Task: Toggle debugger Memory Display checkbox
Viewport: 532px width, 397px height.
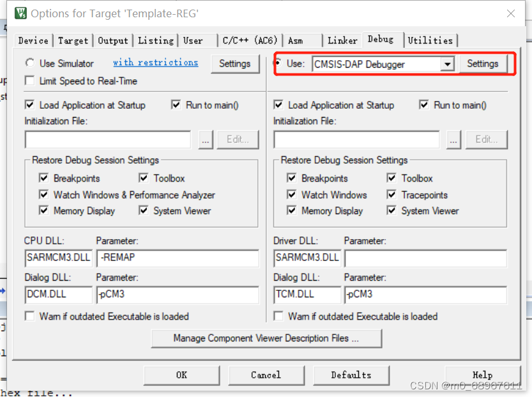Action: coord(291,210)
